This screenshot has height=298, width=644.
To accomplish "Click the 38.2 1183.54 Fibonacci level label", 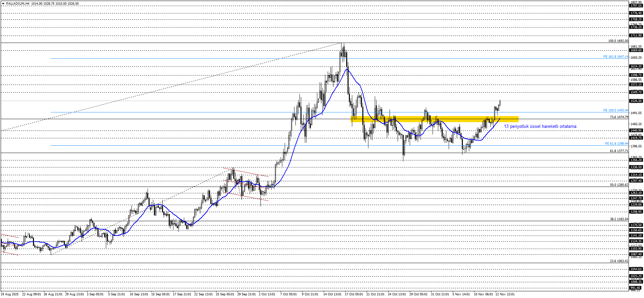I will [619, 219].
